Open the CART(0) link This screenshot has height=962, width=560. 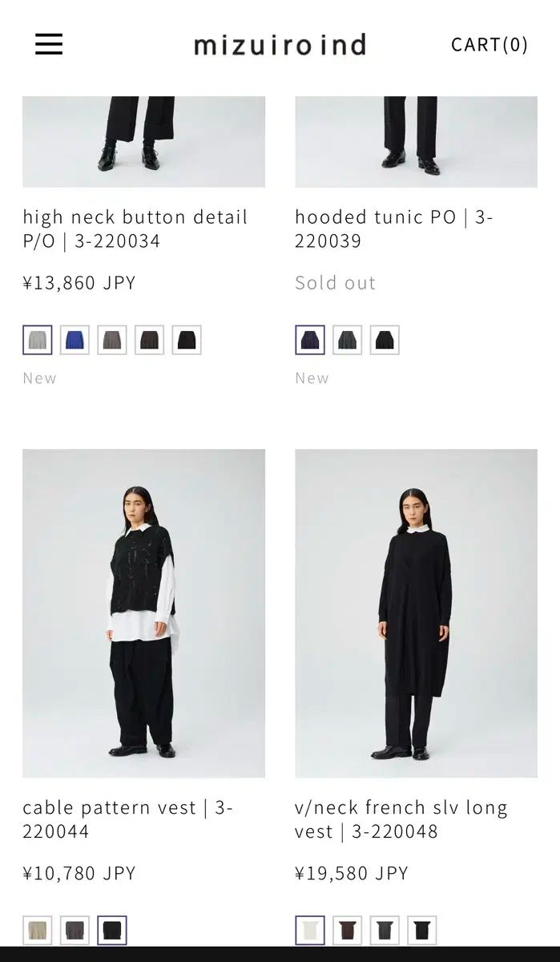point(489,44)
